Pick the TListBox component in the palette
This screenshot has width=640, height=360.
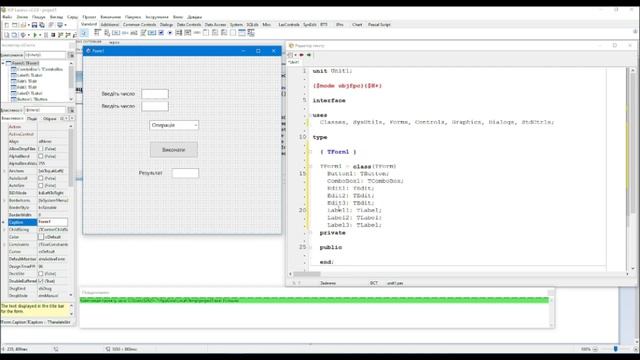click(179, 33)
